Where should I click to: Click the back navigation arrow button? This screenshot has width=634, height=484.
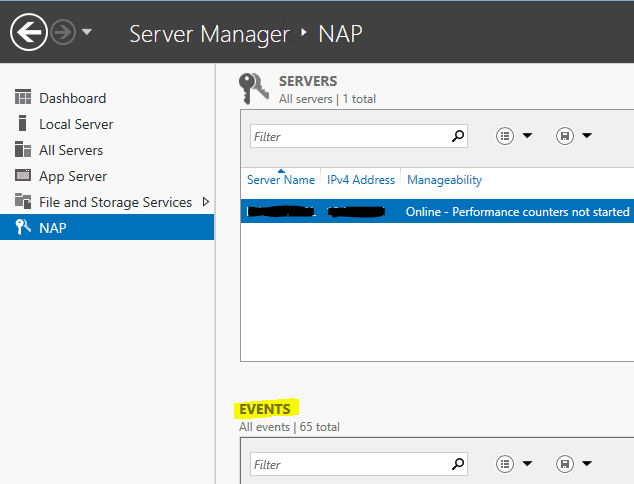28,33
